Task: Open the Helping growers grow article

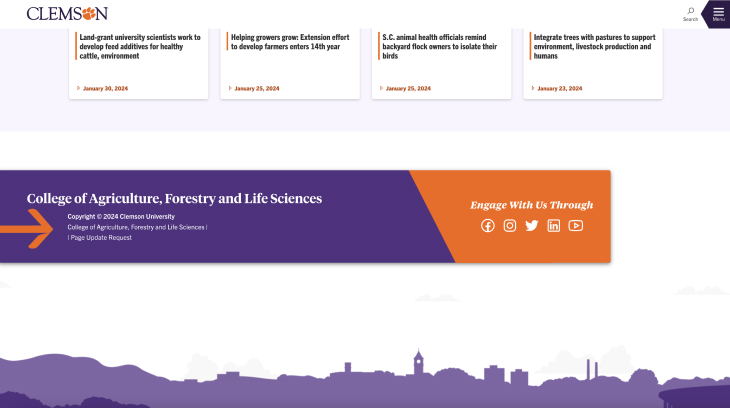Action: tap(290, 42)
